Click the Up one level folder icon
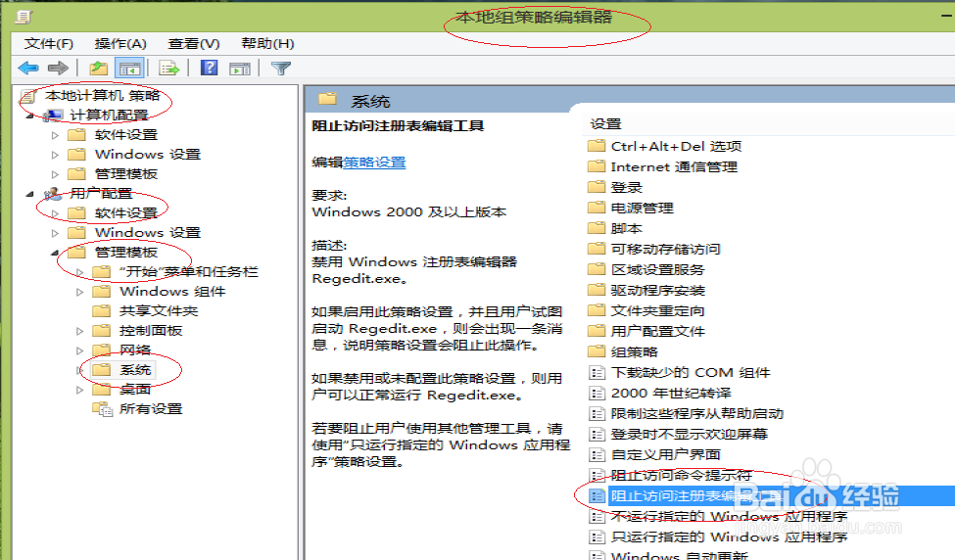Screen dimensions: 955x560 98,69
